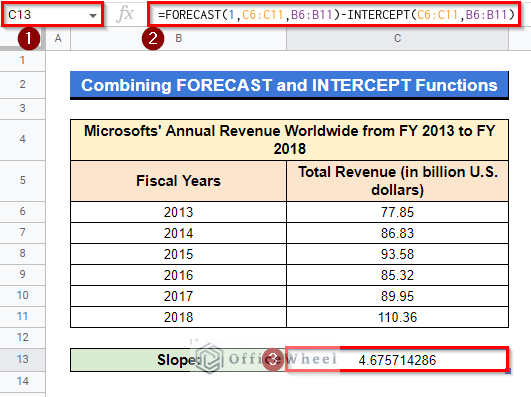Select revenue cell 93.58
Screen dimensions: 531x397
tap(398, 254)
